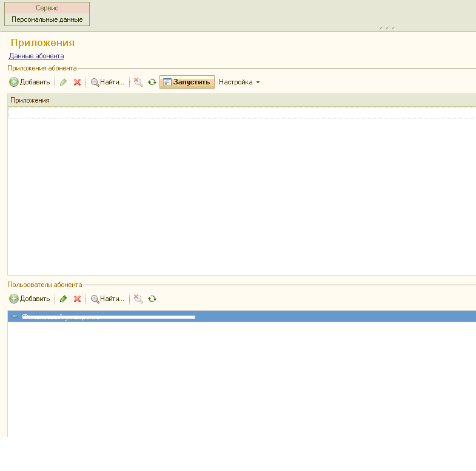
Task: Open Найти search in applications toolbar
Action: 107,82
